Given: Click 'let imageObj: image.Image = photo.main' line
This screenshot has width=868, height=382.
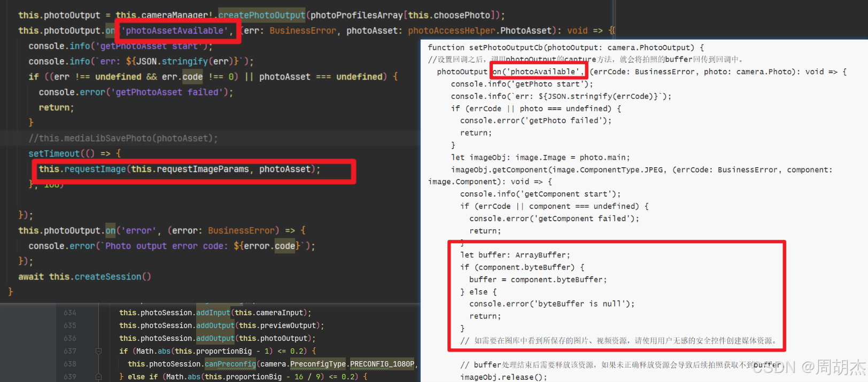Looking at the screenshot, I should 540,158.
